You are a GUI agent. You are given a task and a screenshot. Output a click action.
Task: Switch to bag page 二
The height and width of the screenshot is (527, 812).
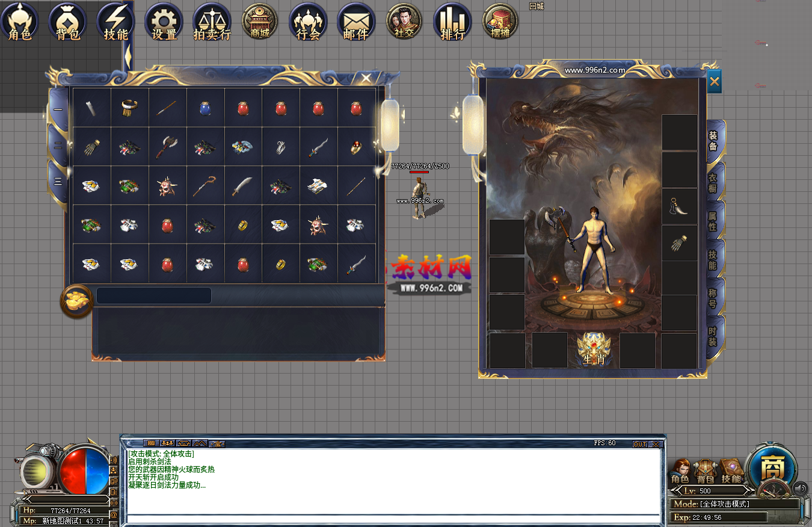[58, 146]
